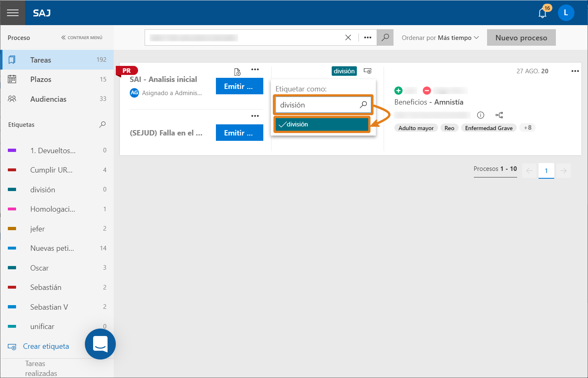This screenshot has height=378, width=588.
Task: Click the Crear etiqueta link
Action: [x=46, y=346]
